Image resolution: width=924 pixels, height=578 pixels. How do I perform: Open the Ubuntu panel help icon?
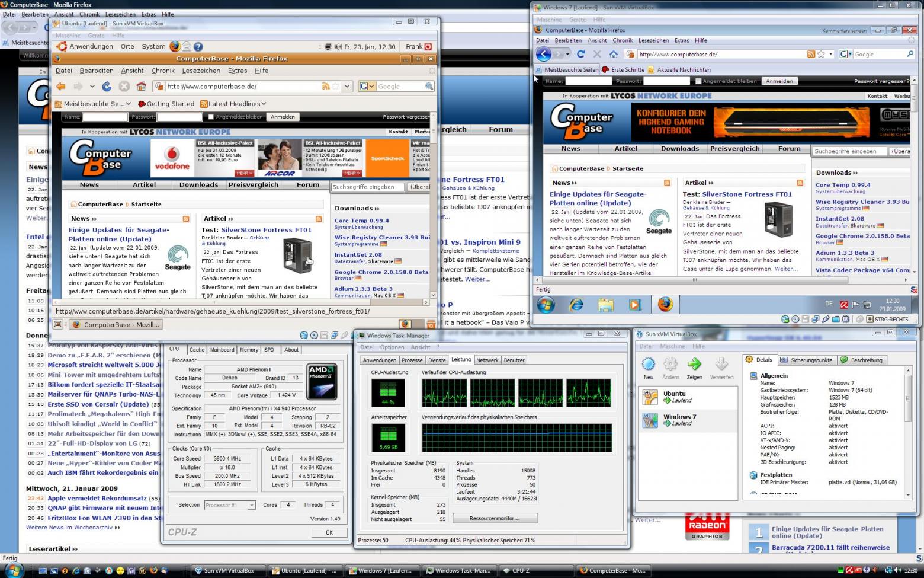(x=198, y=46)
